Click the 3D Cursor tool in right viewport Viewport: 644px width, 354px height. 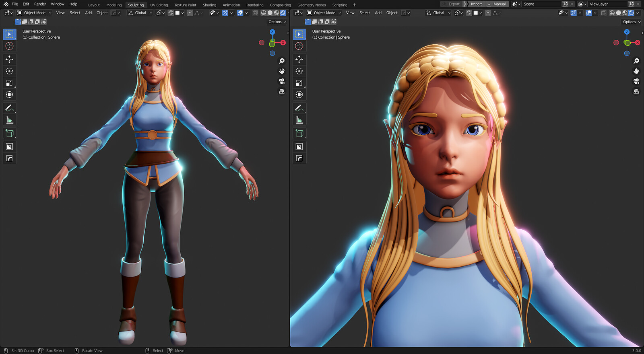click(x=299, y=46)
